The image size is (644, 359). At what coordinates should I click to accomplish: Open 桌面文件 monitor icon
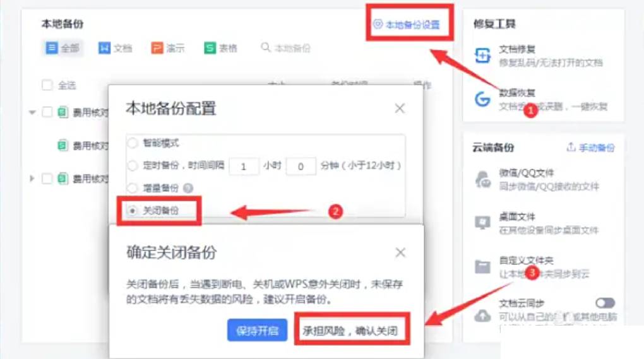(482, 223)
